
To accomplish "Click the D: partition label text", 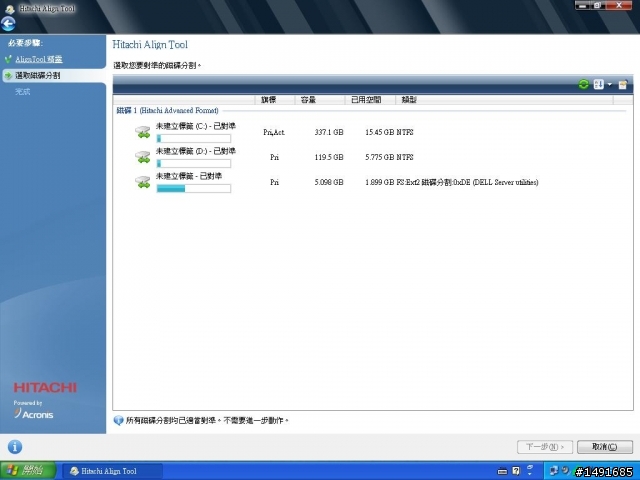I will tap(196, 151).
